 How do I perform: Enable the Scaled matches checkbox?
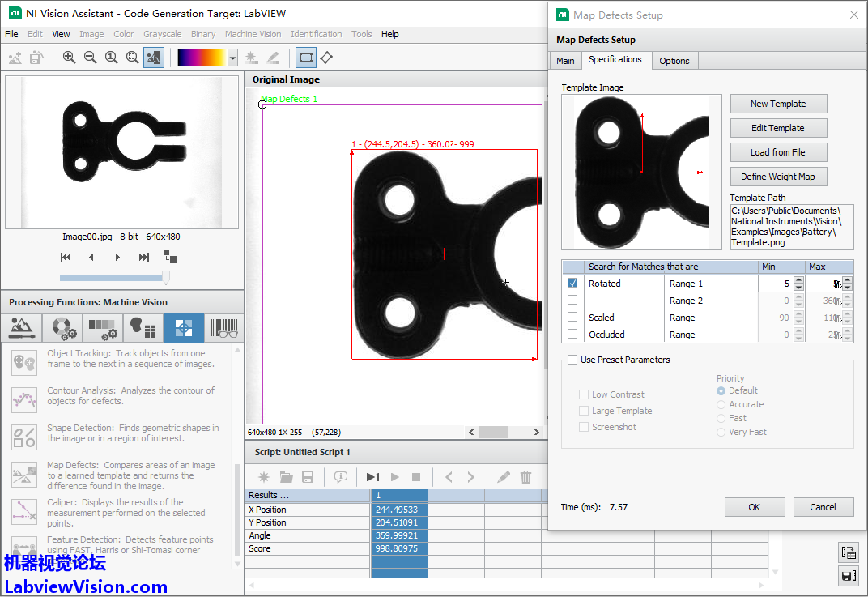click(x=573, y=318)
